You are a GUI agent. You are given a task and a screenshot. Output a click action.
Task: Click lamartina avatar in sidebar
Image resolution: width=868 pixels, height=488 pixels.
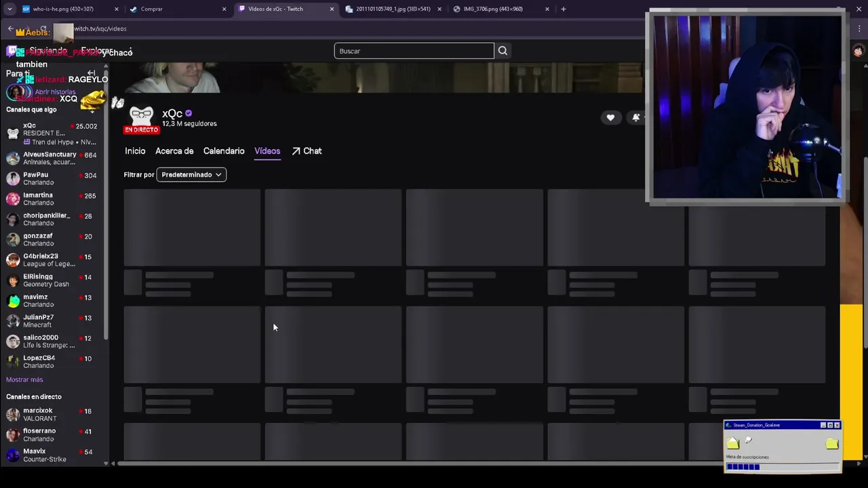pyautogui.click(x=13, y=199)
